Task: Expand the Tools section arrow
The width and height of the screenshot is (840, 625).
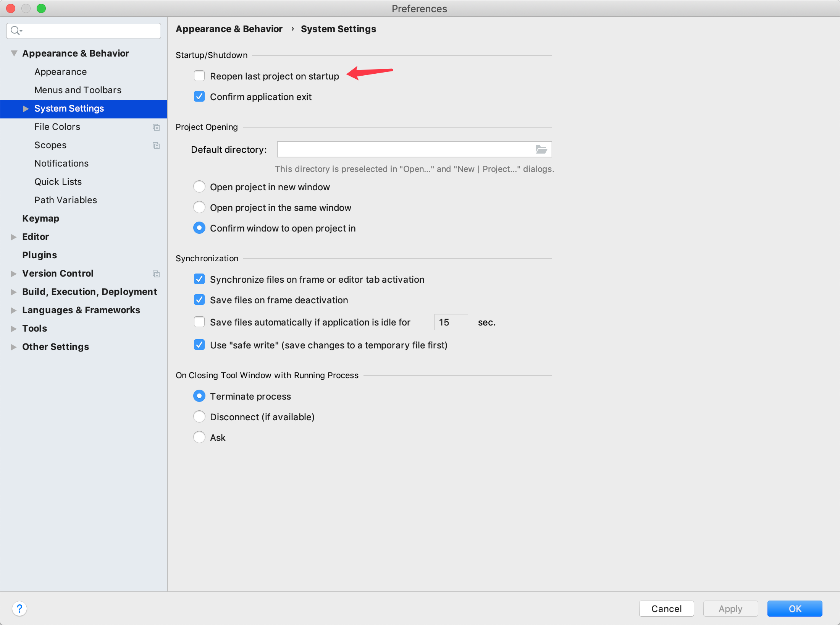Action: click(14, 329)
